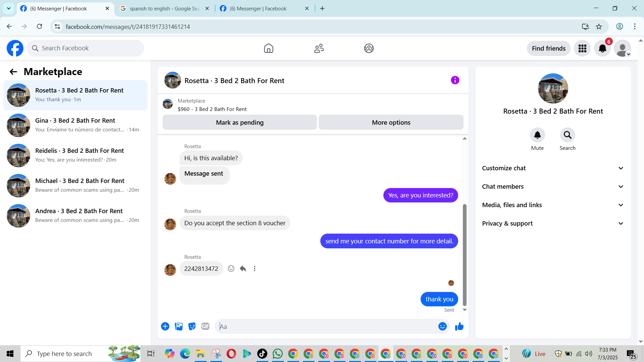This screenshot has width=644, height=362.
Task: Open the emoji picker in message box
Action: pyautogui.click(x=442, y=326)
